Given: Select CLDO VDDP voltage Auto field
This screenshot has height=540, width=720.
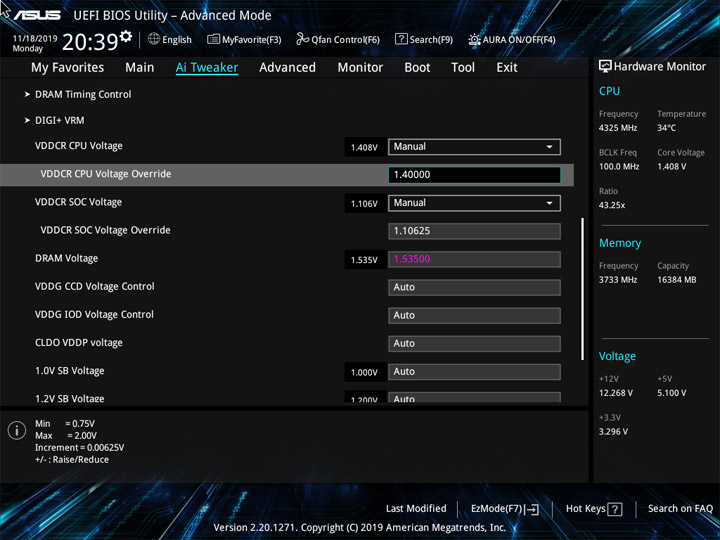Looking at the screenshot, I should (x=474, y=343).
